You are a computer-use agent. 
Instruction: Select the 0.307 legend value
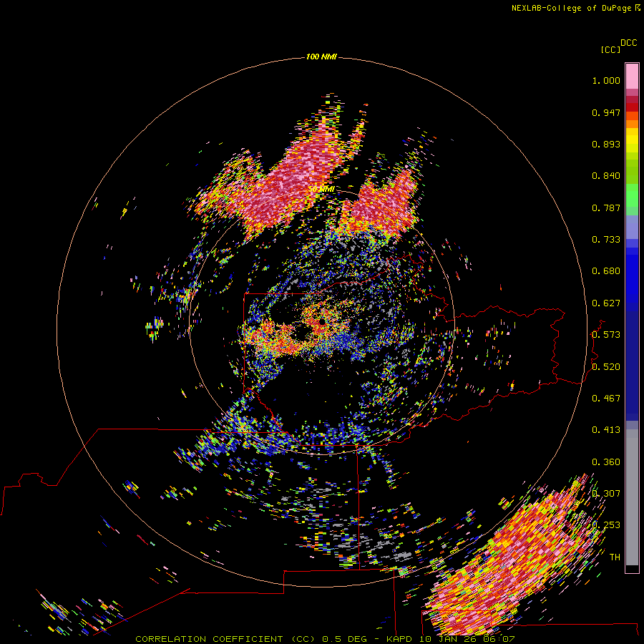606,494
